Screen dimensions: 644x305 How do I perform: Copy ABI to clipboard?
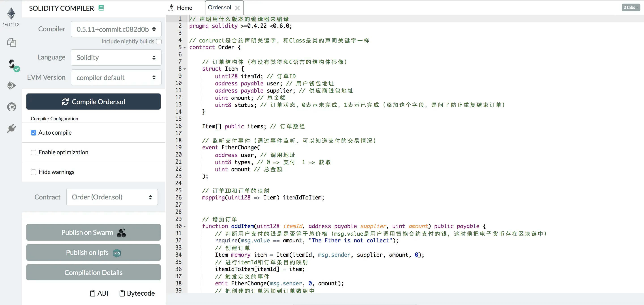coord(99,293)
